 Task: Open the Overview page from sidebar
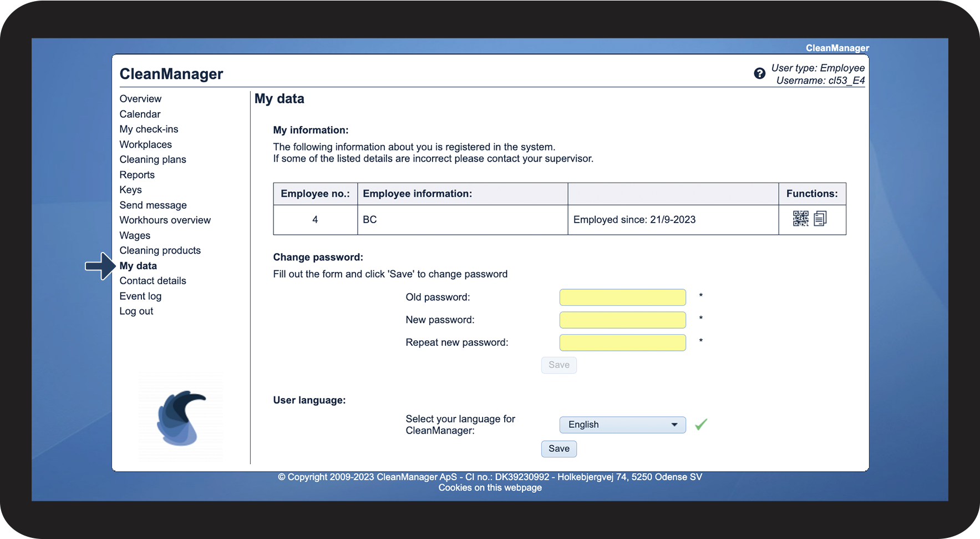[x=140, y=99]
